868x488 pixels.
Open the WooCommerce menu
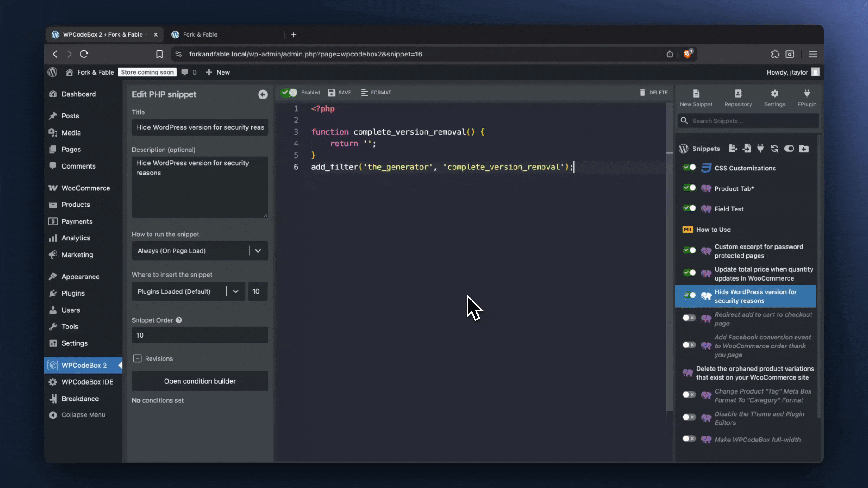(83, 188)
